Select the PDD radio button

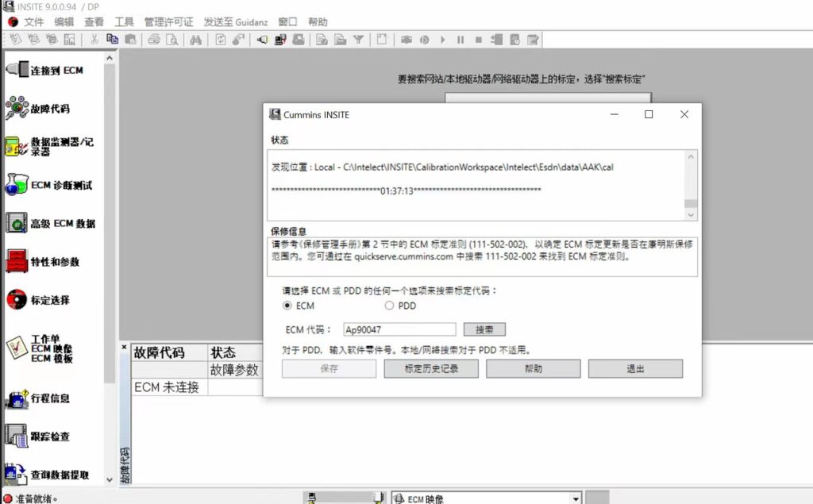tap(389, 306)
